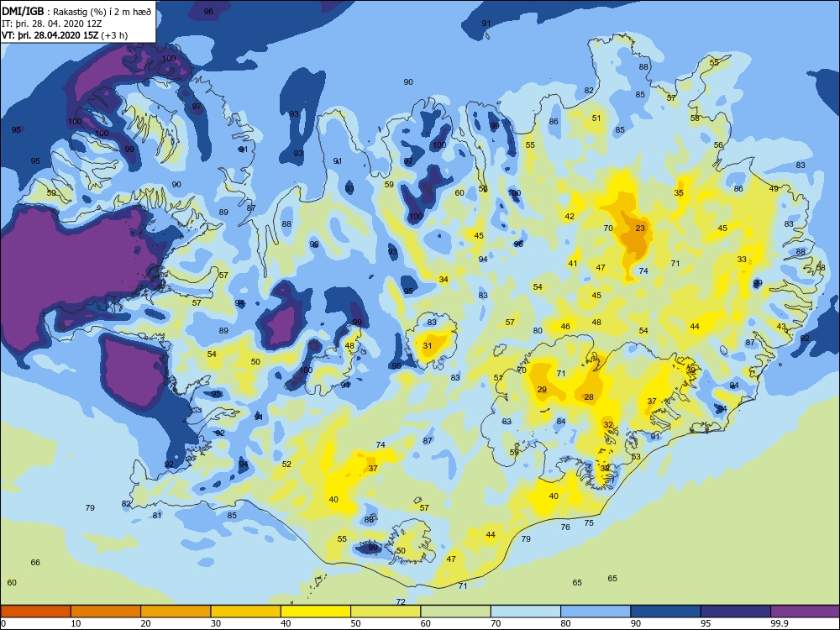Click the '30' legend tick label
840x630 pixels.
(216, 623)
